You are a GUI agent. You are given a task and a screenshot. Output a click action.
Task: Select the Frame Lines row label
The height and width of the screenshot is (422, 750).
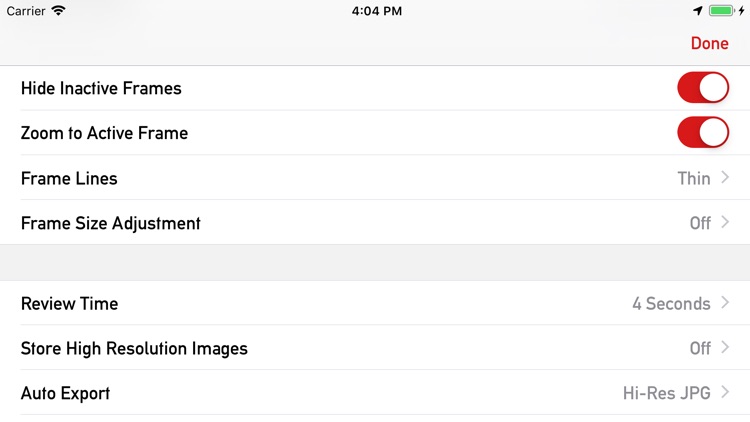click(x=69, y=178)
